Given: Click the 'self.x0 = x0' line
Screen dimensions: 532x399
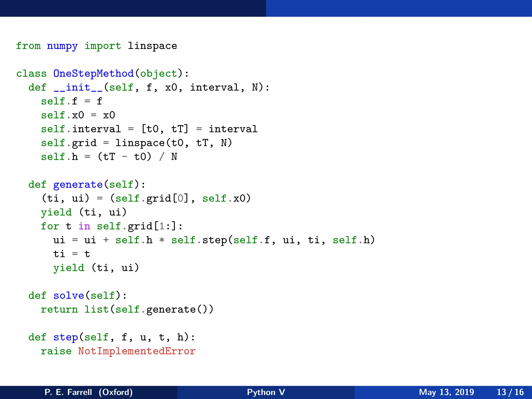Looking at the screenshot, I should click(x=78, y=115).
